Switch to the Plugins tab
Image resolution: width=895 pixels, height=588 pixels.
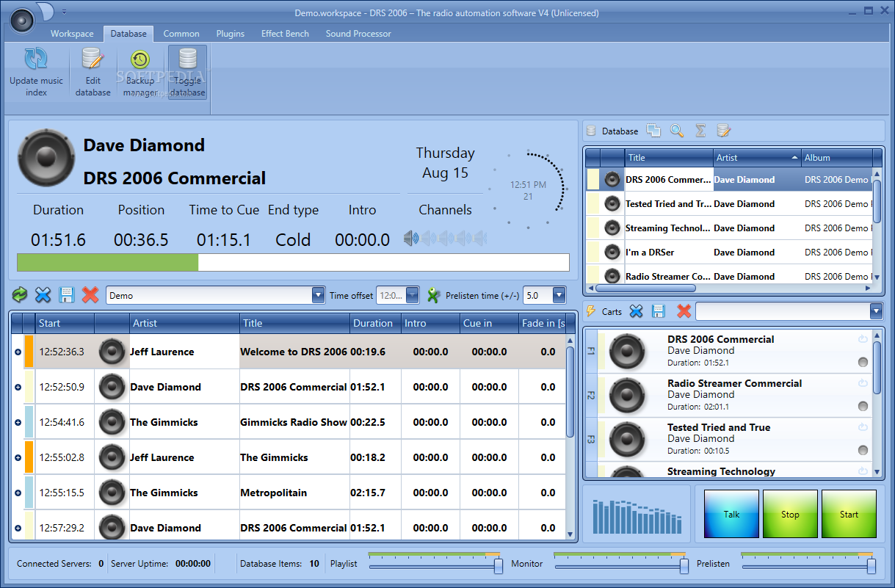pos(231,34)
